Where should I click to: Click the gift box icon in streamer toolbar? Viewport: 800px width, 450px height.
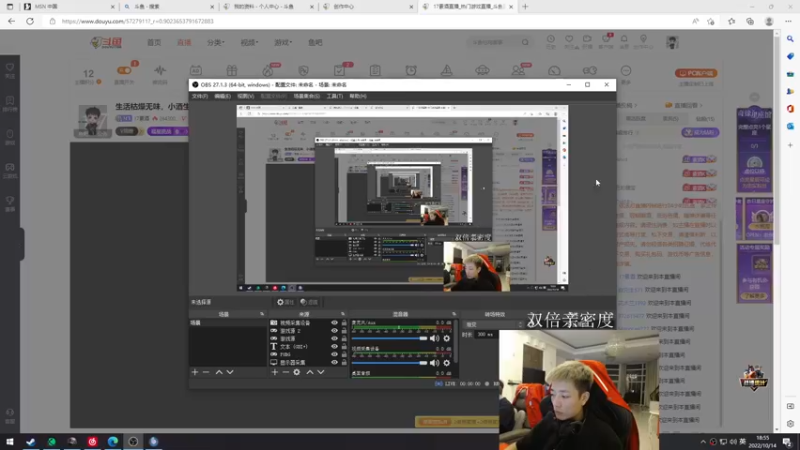tap(232, 70)
